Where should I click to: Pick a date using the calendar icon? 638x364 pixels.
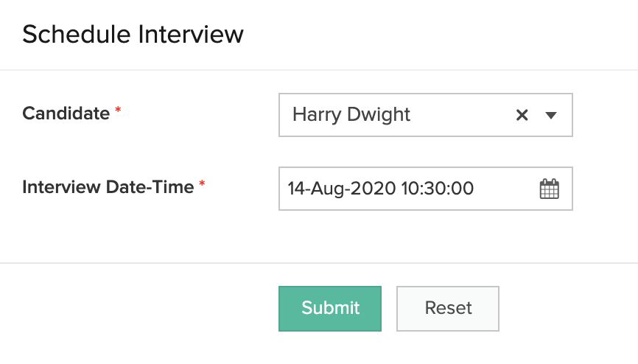coord(550,189)
